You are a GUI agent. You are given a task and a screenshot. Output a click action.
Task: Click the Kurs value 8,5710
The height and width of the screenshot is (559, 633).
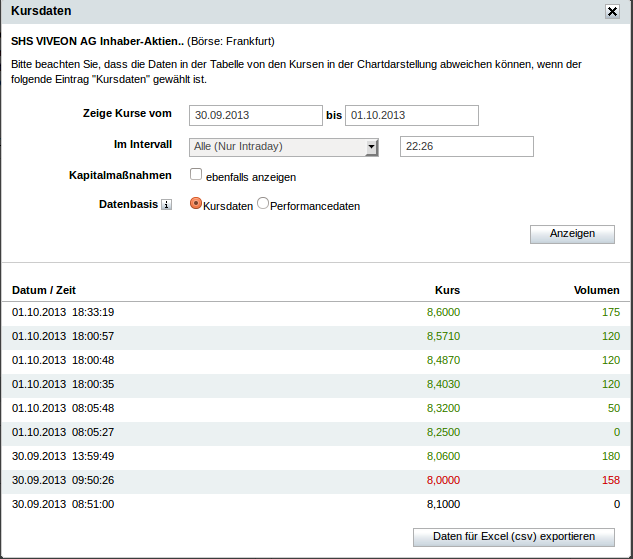[443, 336]
